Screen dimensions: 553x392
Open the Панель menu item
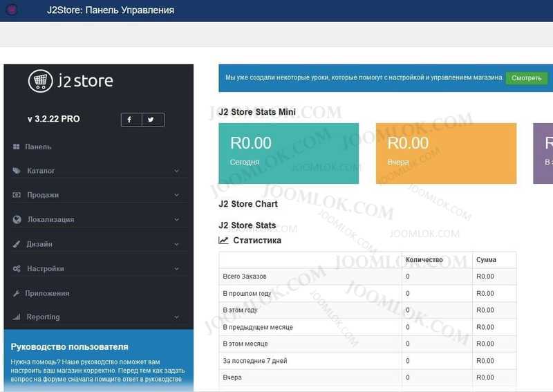point(38,147)
